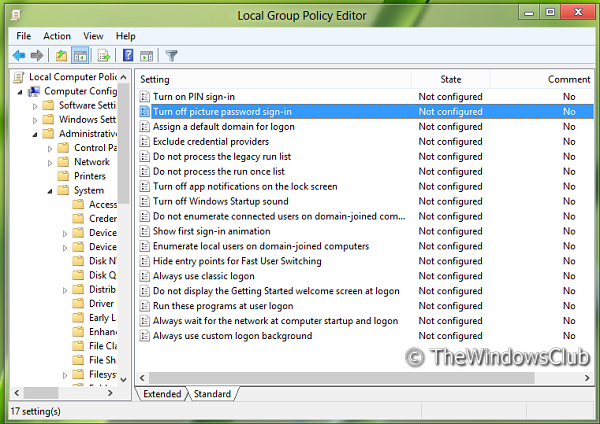Switch to the Extended tab
600x424 pixels.
pos(162,394)
